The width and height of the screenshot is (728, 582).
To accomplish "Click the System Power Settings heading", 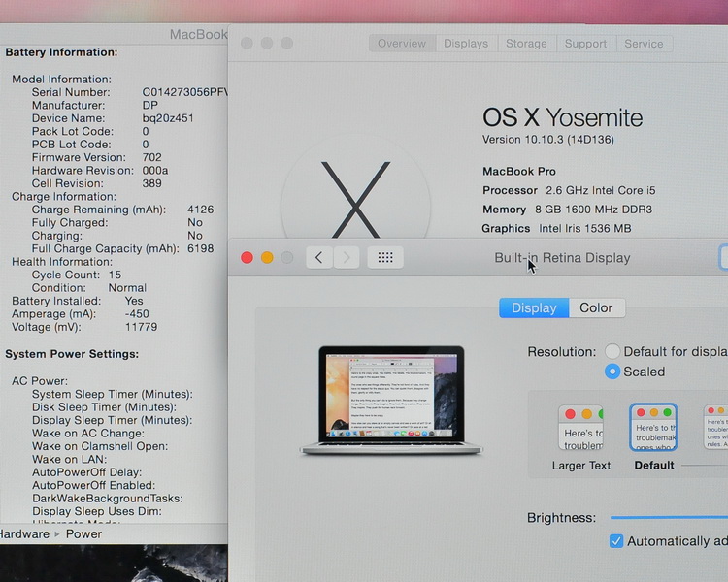I will point(72,354).
